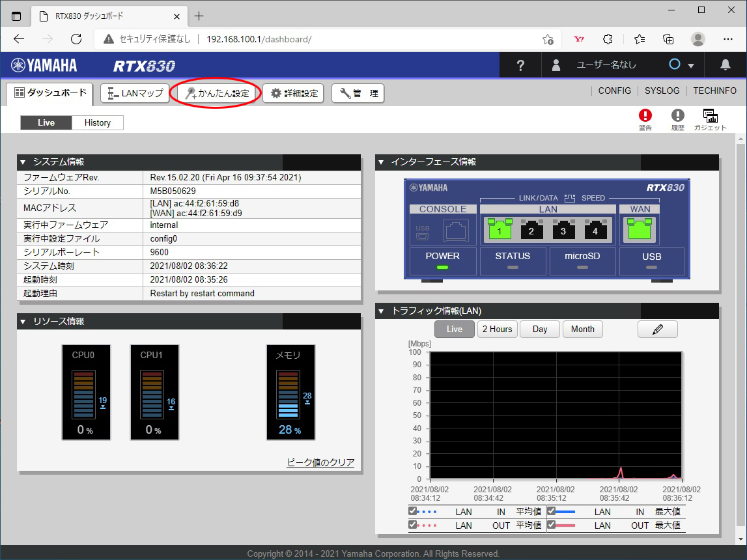Screen dimensions: 747x560
Task: Open the SYSLOG link
Action: tap(662, 91)
